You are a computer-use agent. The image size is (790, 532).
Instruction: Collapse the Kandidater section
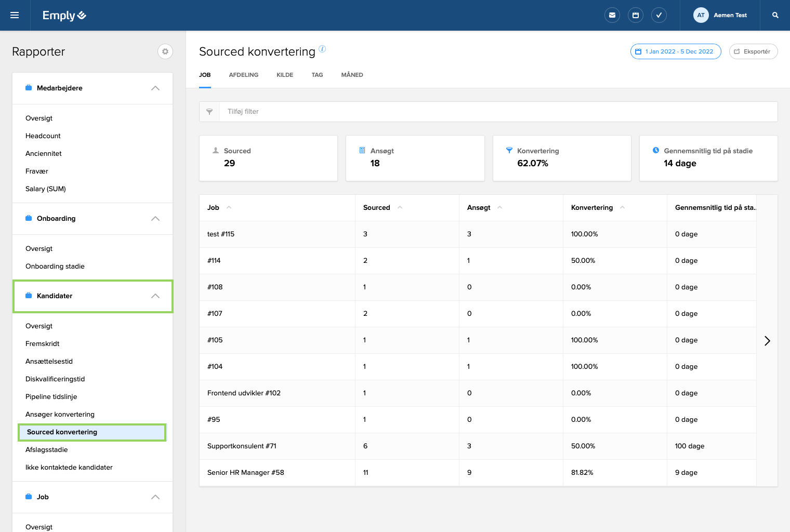point(155,296)
